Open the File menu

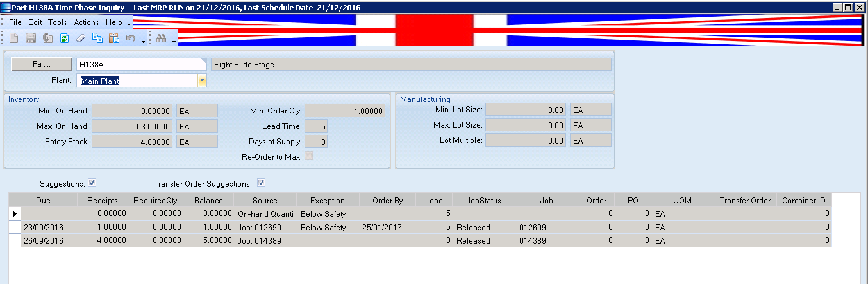tap(15, 22)
